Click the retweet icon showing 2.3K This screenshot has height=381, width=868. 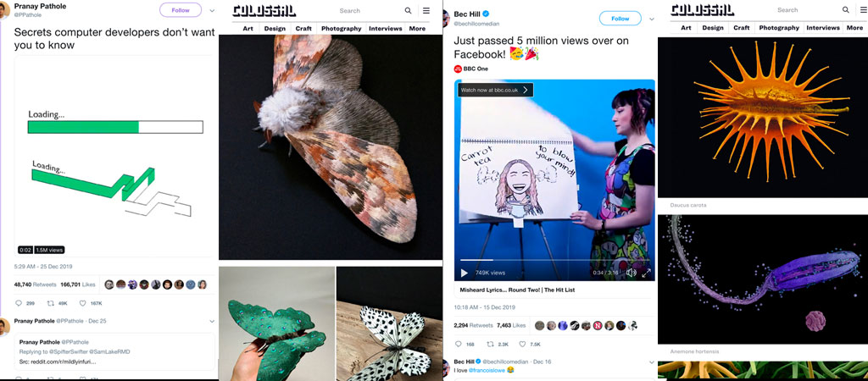[490, 344]
